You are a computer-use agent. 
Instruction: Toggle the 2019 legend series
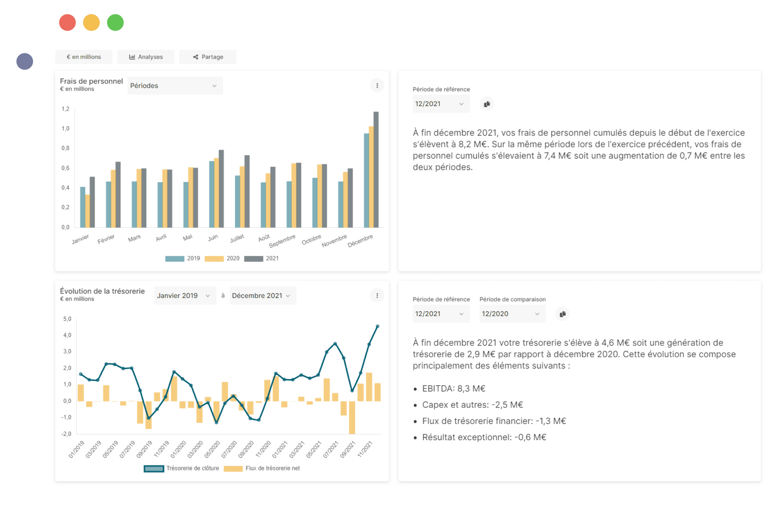(183, 259)
